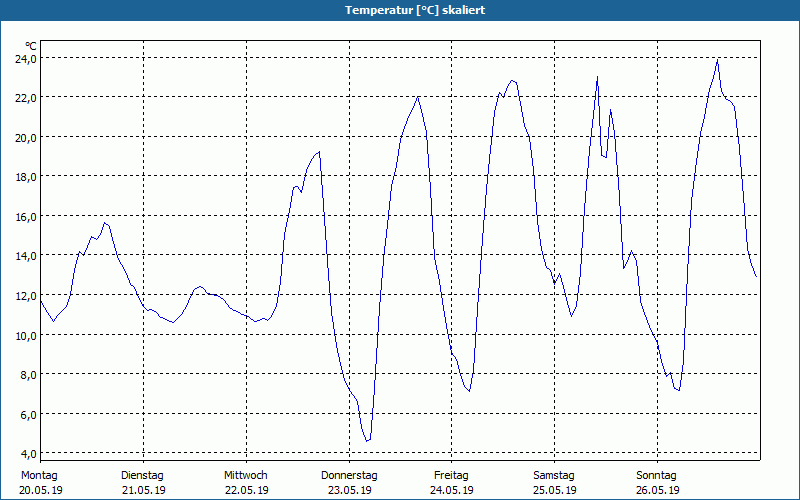This screenshot has height=500, width=800.
Task: Click the 24,0 axis value
Action: (26, 58)
